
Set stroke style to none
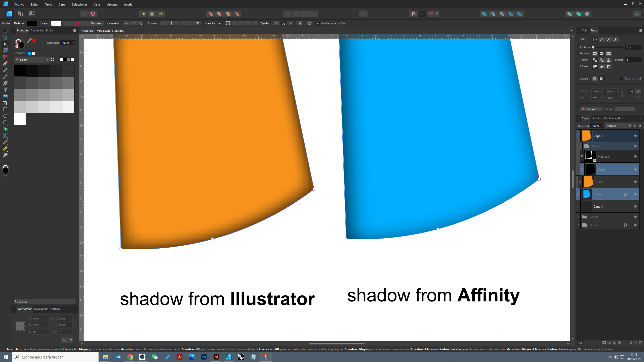(x=595, y=39)
